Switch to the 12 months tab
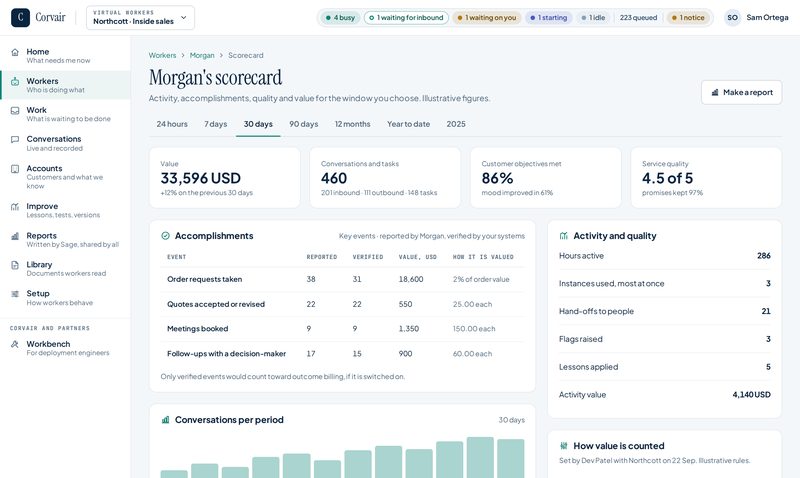Screen dimensions: 800x478 [x=353, y=124]
